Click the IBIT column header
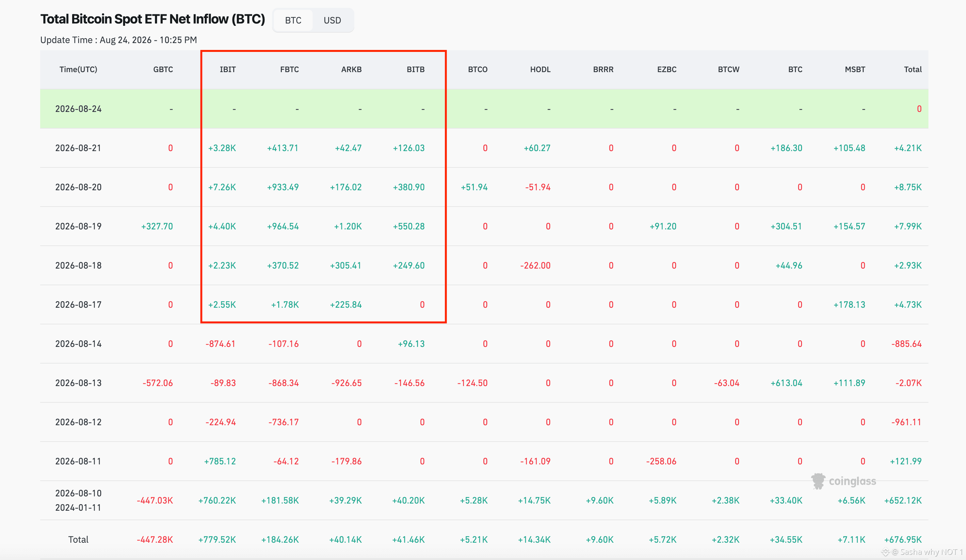The width and height of the screenshot is (966, 560). coord(228,69)
